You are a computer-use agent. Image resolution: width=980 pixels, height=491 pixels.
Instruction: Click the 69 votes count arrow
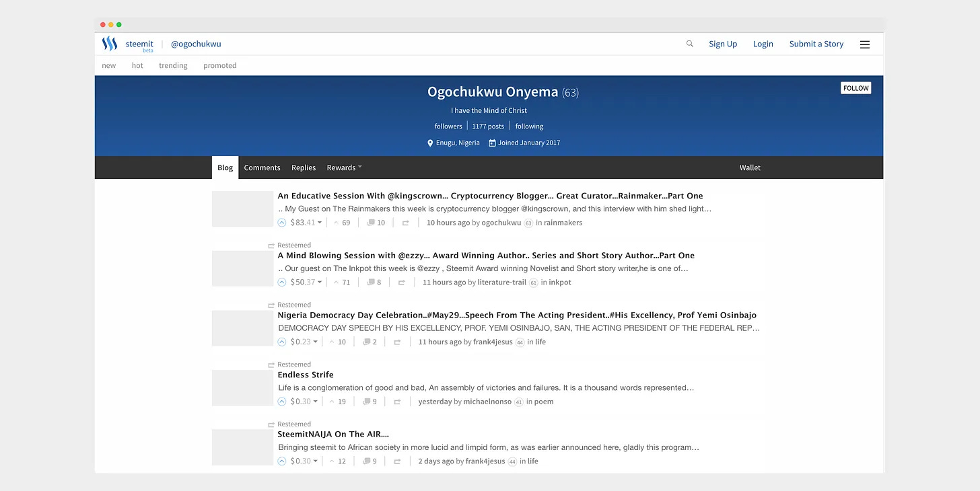[336, 223]
